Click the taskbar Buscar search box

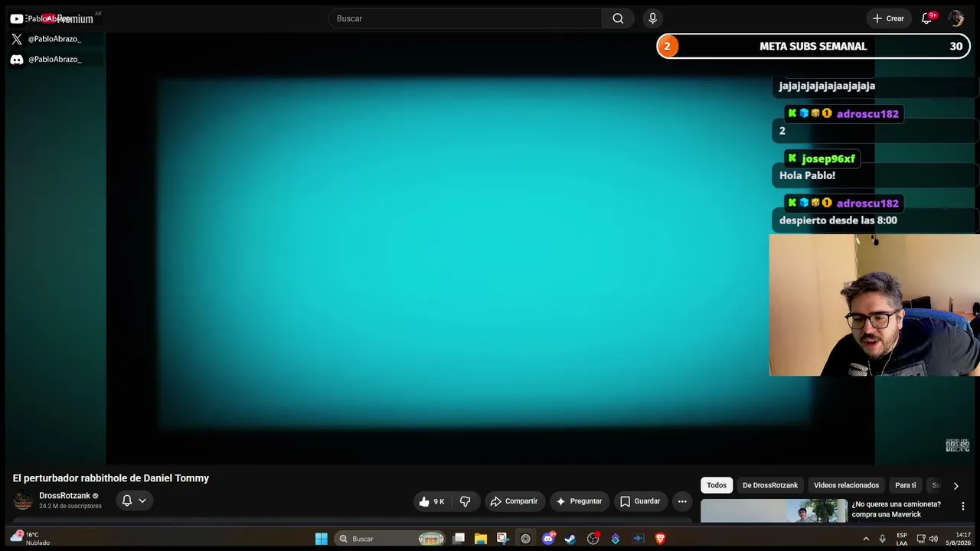tap(391, 539)
